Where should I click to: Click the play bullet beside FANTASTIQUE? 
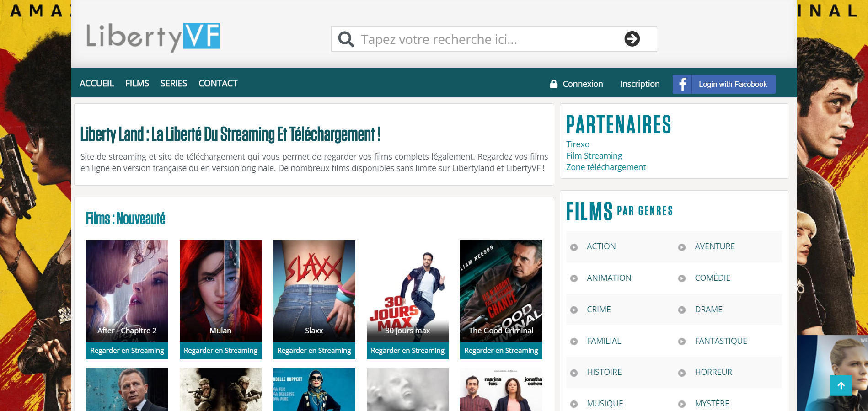coord(682,342)
